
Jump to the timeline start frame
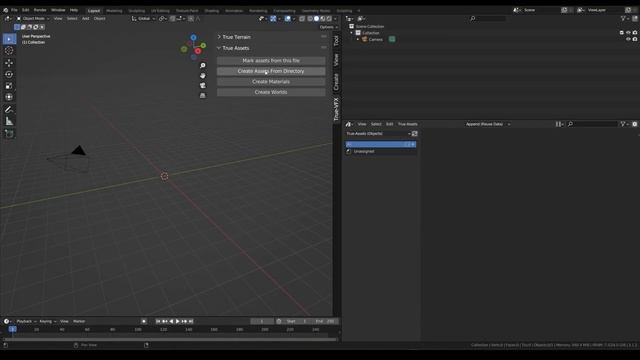coord(158,321)
